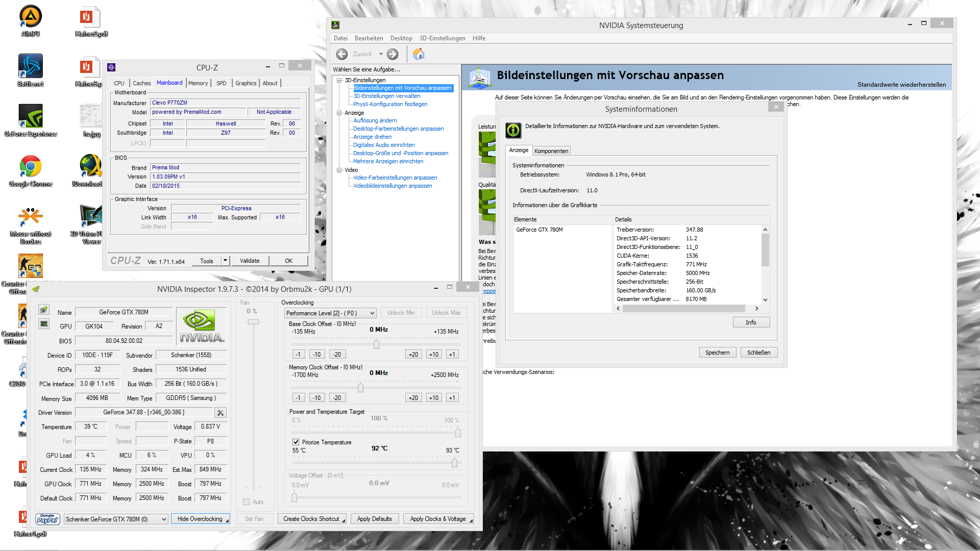Click the sensor monitoring icon beside GPU

click(44, 324)
